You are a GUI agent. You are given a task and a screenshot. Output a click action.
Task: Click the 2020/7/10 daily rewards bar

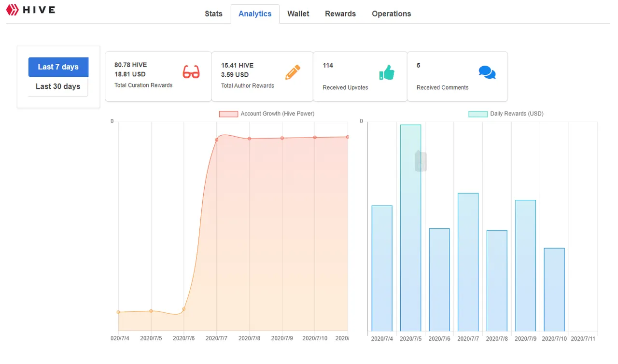554,290
